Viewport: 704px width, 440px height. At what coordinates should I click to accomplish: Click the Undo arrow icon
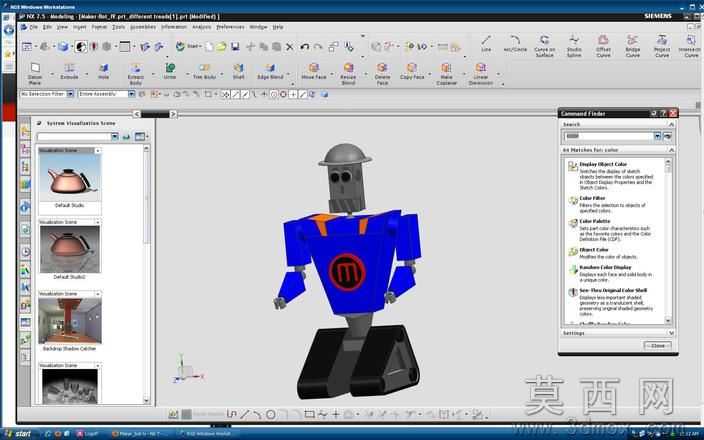(305, 46)
